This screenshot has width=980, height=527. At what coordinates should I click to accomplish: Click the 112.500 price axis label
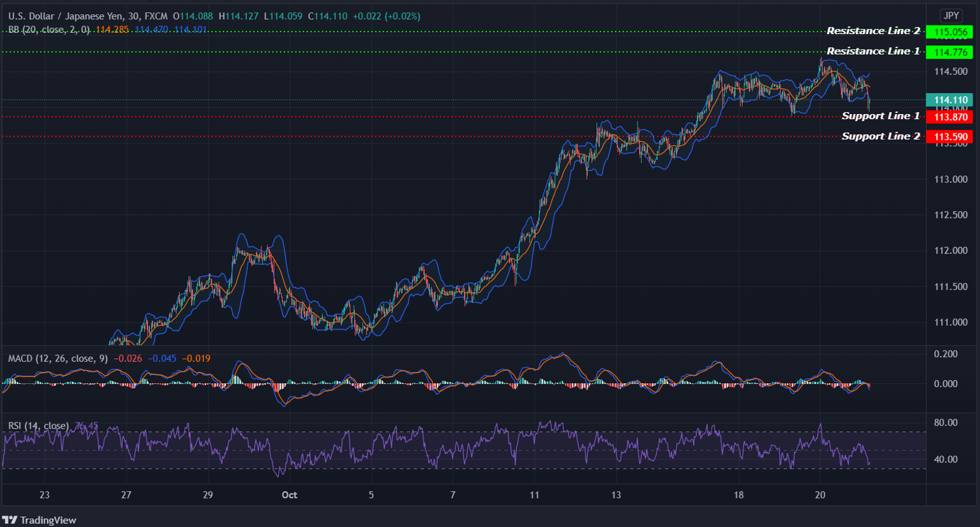point(951,215)
